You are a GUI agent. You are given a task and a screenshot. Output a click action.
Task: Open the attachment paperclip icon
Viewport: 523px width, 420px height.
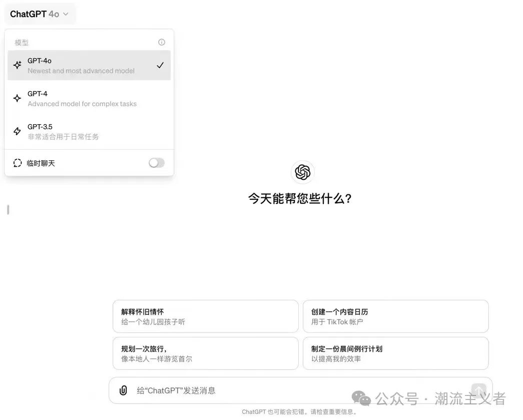point(123,390)
